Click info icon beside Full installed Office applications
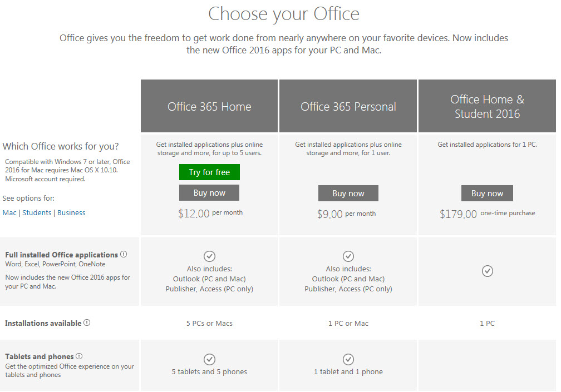This screenshot has height=392, width=561. [124, 254]
